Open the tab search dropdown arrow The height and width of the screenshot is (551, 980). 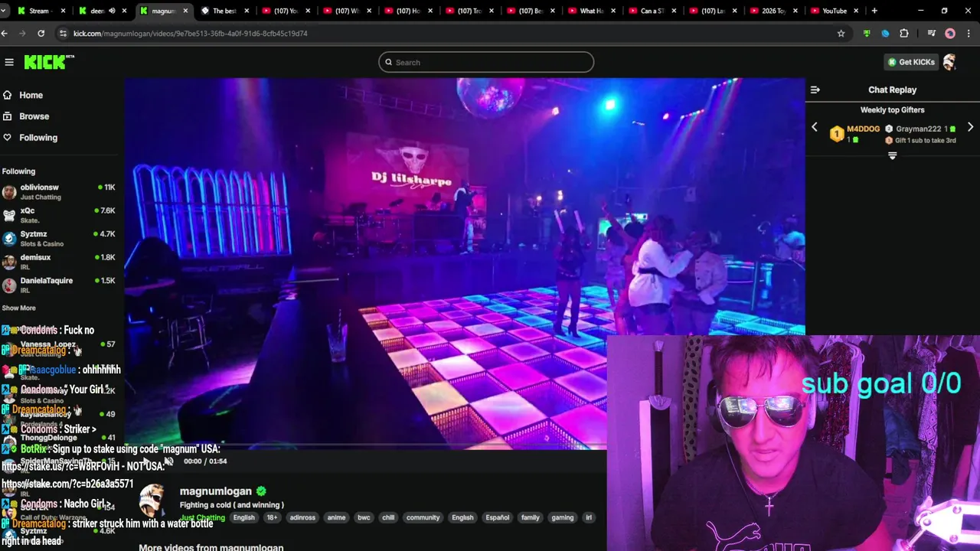point(5,11)
